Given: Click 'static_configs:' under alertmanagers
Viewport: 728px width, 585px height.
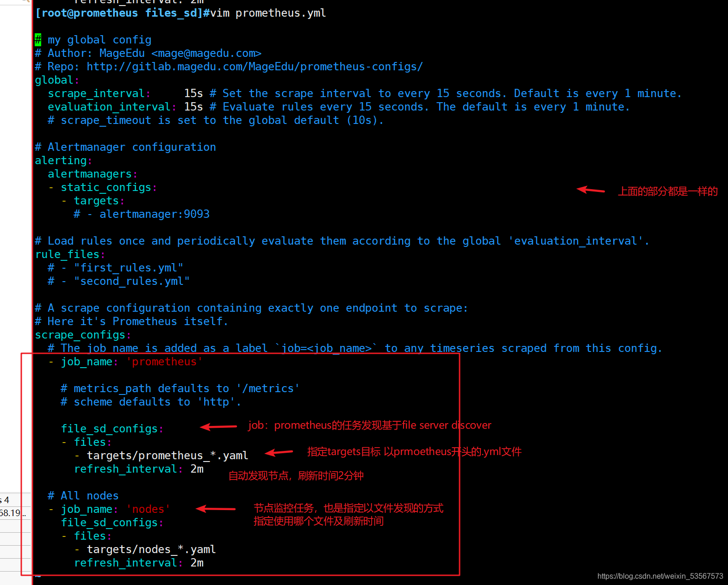Looking at the screenshot, I should coord(109,187).
